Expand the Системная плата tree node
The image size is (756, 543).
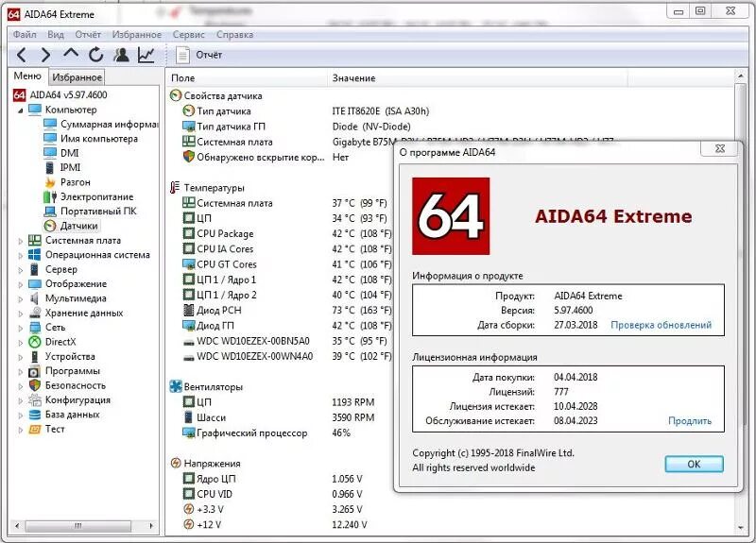pyautogui.click(x=20, y=241)
